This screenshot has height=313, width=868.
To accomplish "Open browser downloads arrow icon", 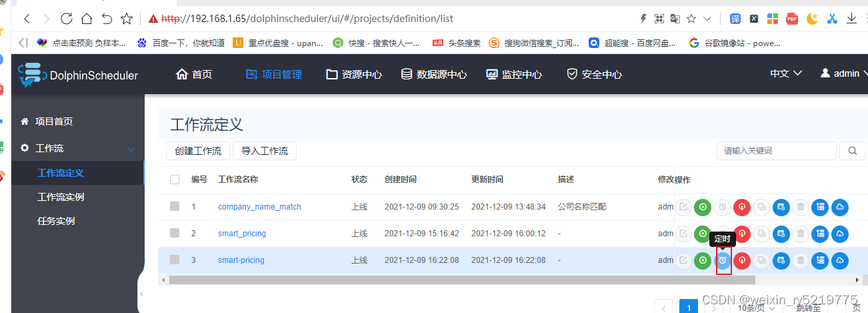I will click(x=852, y=19).
